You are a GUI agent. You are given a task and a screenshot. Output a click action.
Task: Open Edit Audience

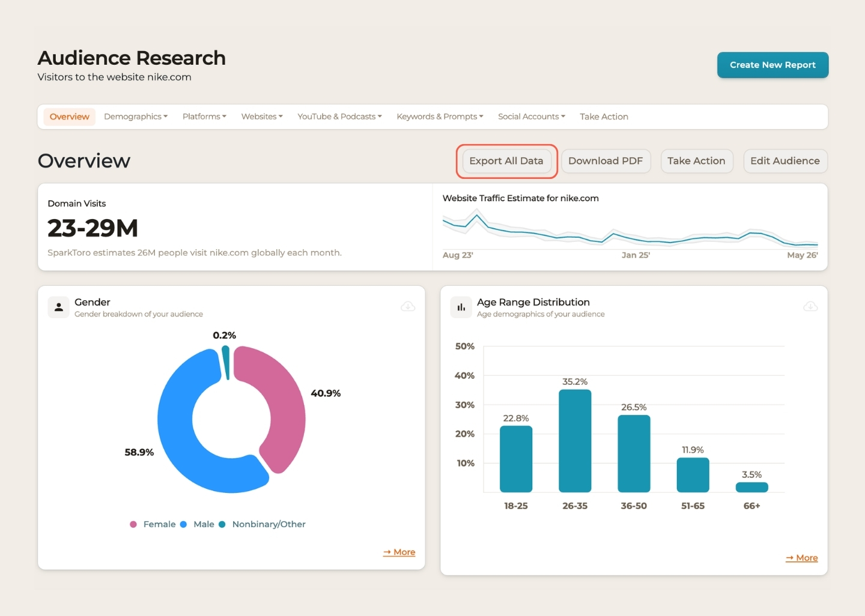coord(785,161)
